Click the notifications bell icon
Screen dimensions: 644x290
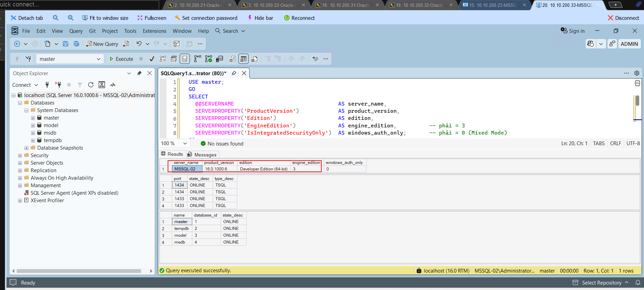pyautogui.click(x=638, y=282)
